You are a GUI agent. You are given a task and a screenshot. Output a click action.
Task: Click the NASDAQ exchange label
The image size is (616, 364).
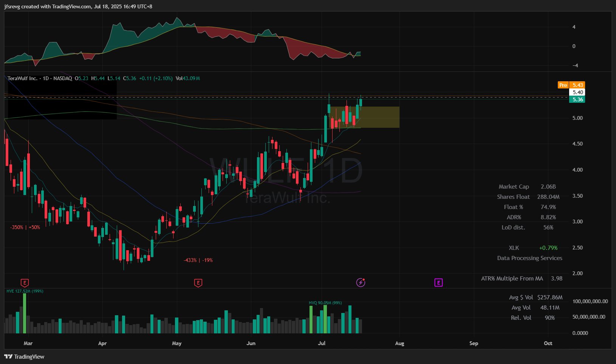(62, 78)
